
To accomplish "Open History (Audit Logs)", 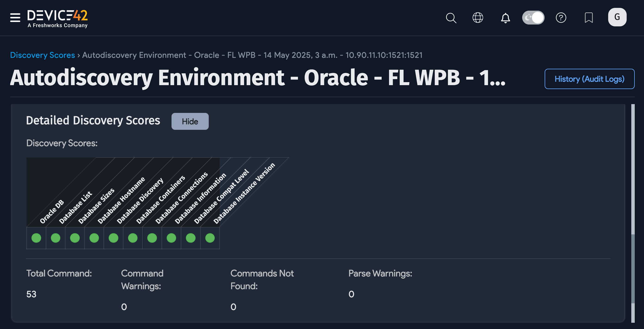I will tap(589, 79).
